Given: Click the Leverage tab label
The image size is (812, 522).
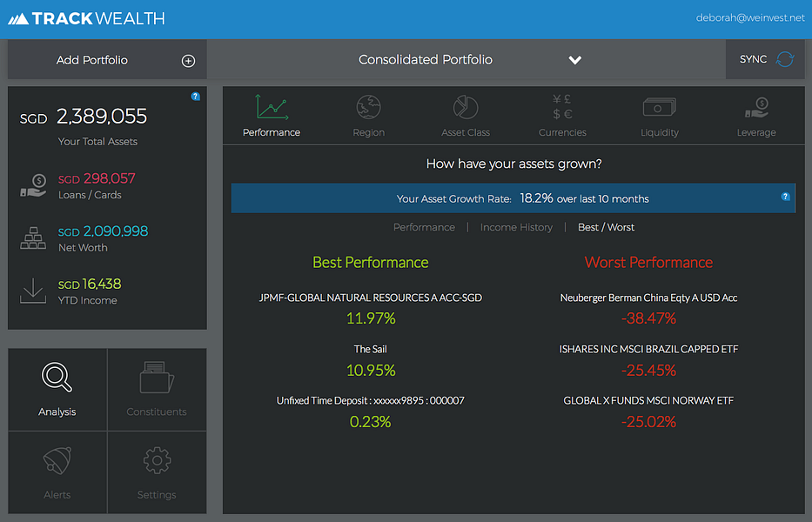Looking at the screenshot, I should coord(756,132).
